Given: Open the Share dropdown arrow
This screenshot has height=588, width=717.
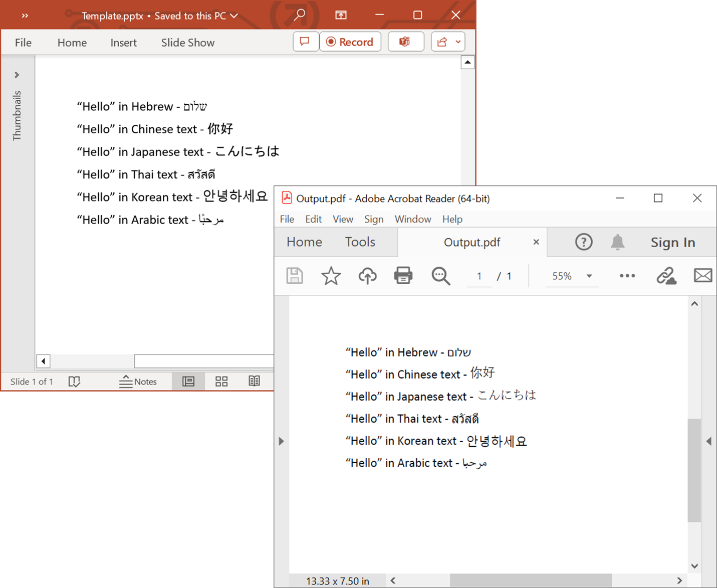Looking at the screenshot, I should tap(458, 42).
